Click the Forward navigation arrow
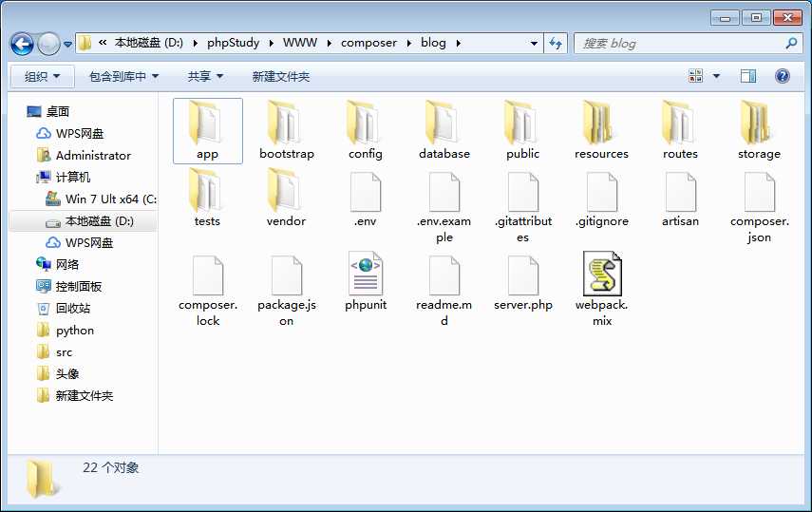This screenshot has height=512, width=812. tap(49, 44)
